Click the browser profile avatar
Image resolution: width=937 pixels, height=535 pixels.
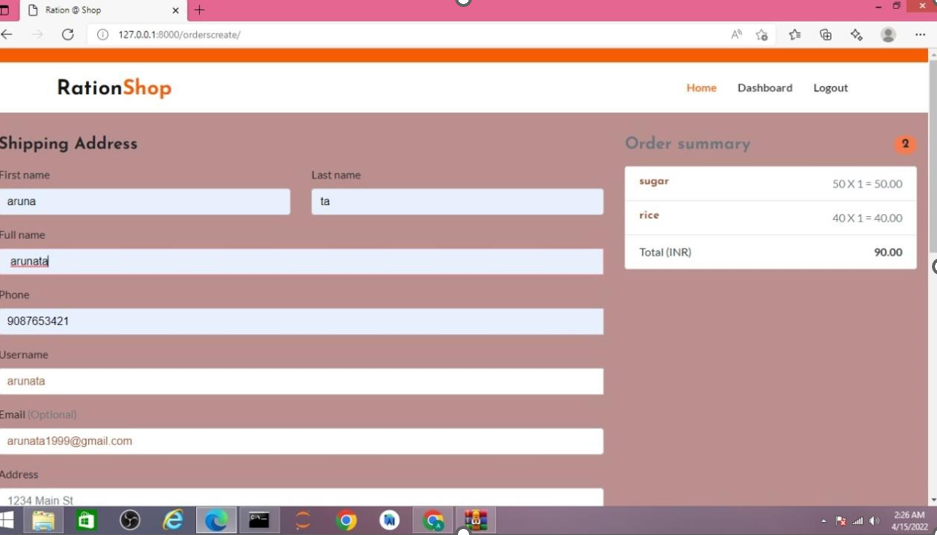888,34
